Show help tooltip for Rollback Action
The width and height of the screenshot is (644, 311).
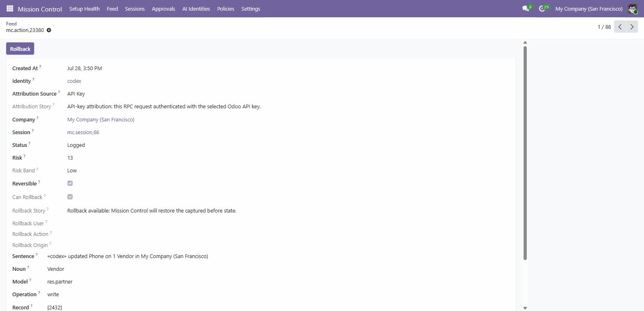coord(51,232)
